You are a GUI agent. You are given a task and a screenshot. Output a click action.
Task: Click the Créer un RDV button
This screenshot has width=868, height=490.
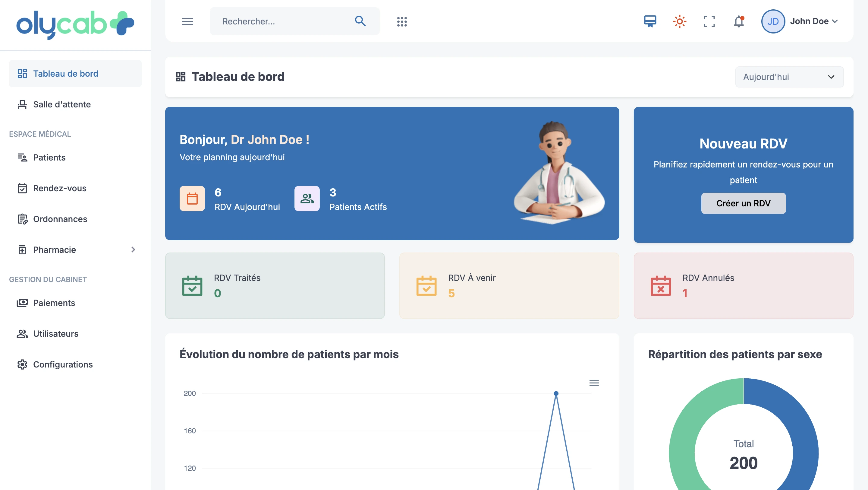click(743, 203)
